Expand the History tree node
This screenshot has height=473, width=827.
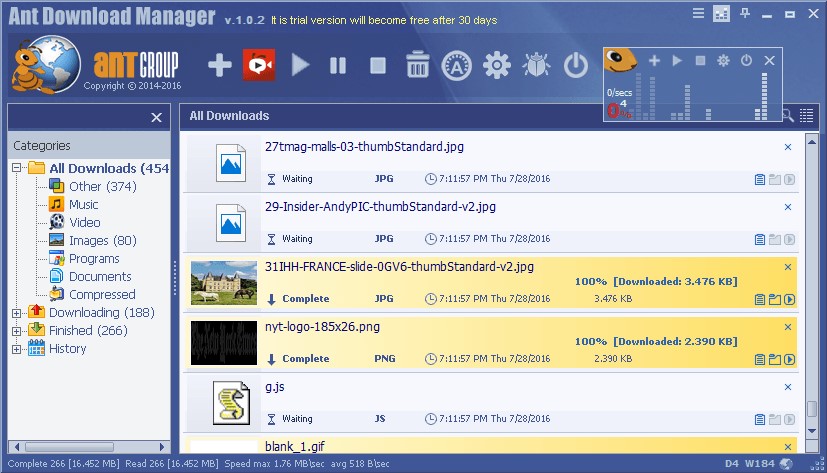(x=16, y=349)
